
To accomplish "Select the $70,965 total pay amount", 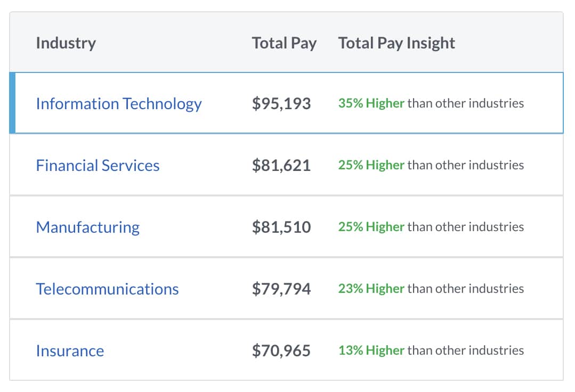I will point(281,350).
